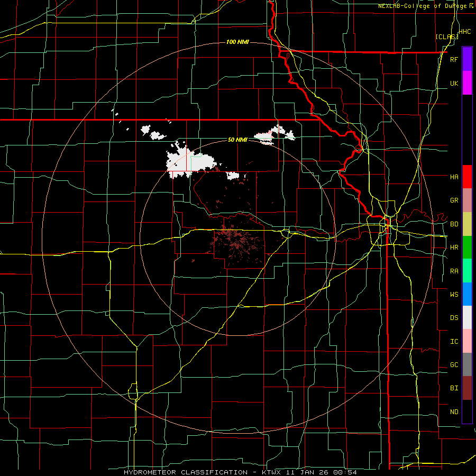
Task: Click the HHC product label
Action: (x=464, y=32)
